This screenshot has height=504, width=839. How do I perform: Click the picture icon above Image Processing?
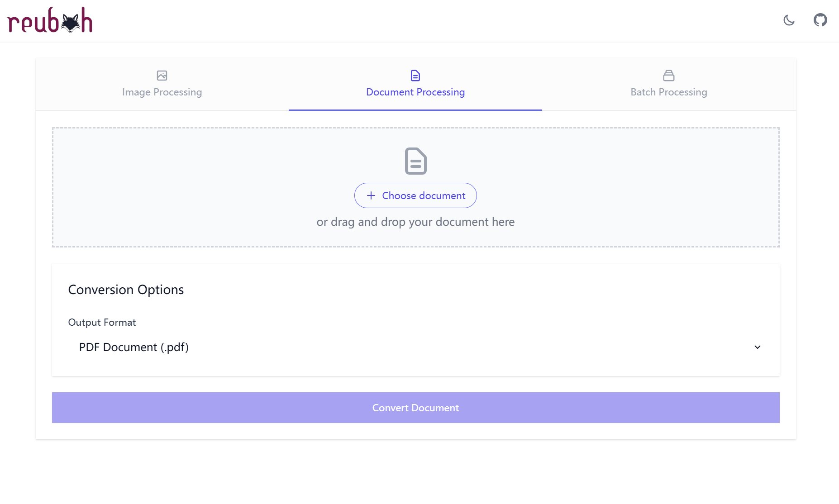pyautogui.click(x=162, y=76)
